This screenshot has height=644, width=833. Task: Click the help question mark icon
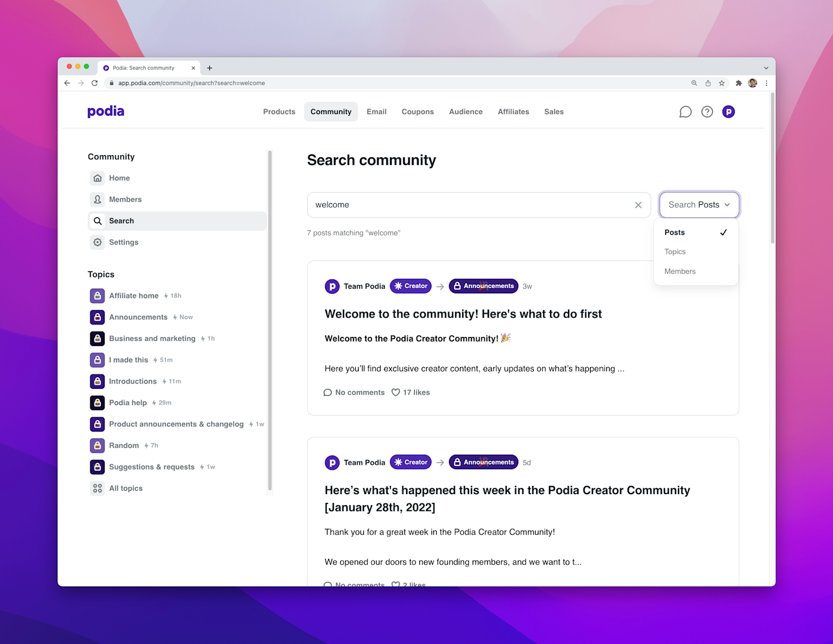707,112
